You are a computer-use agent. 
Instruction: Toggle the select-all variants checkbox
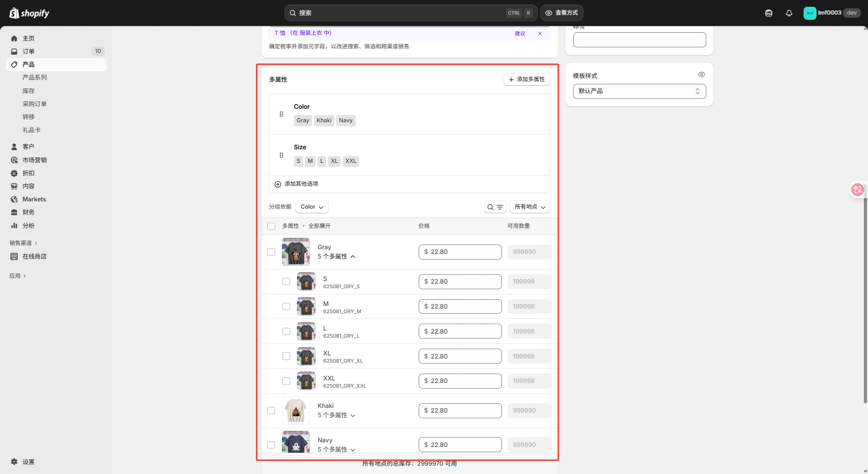(x=271, y=226)
